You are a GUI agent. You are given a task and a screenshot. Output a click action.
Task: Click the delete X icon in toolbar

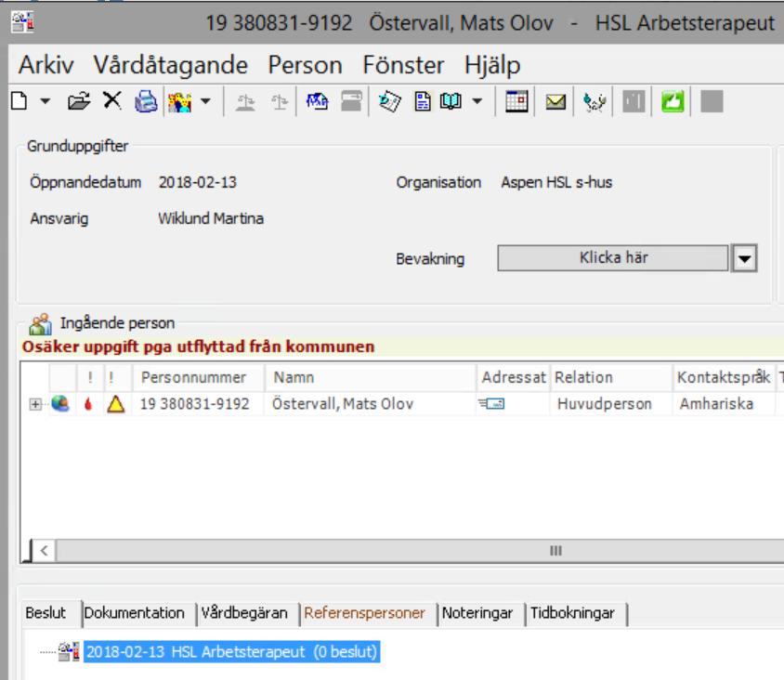click(112, 100)
